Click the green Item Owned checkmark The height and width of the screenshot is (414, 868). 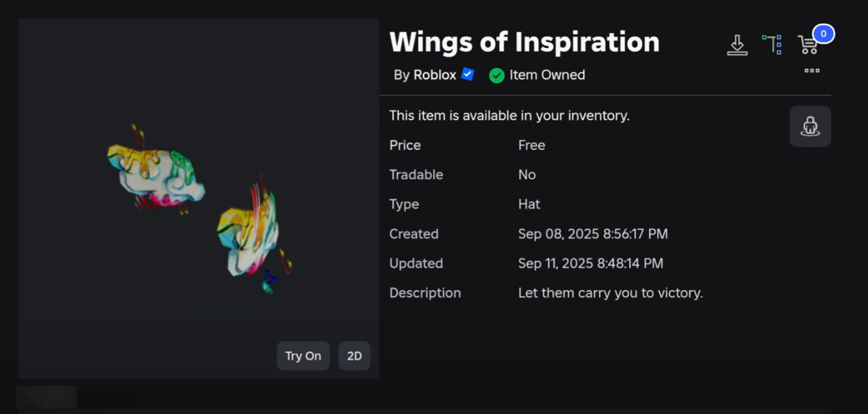tap(497, 75)
